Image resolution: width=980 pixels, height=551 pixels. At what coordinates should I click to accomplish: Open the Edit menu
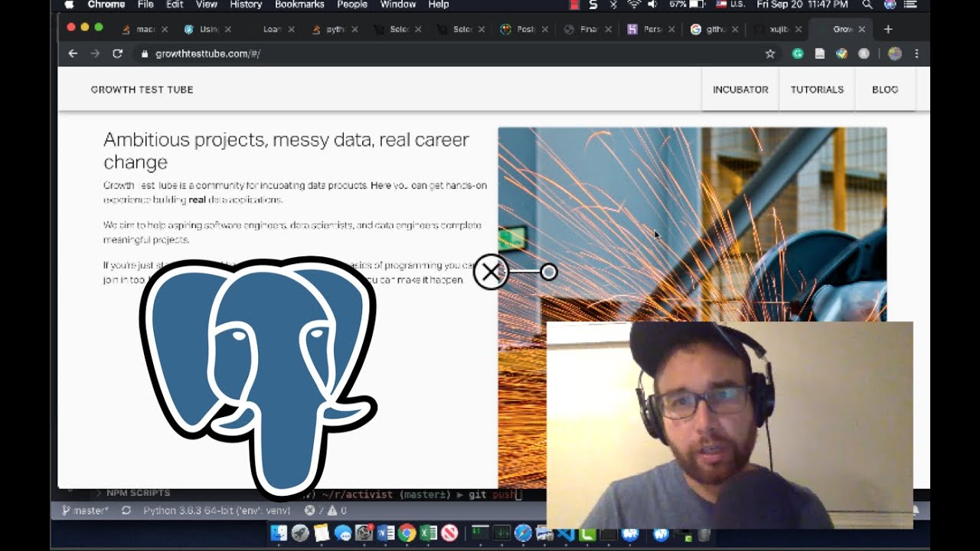[175, 5]
